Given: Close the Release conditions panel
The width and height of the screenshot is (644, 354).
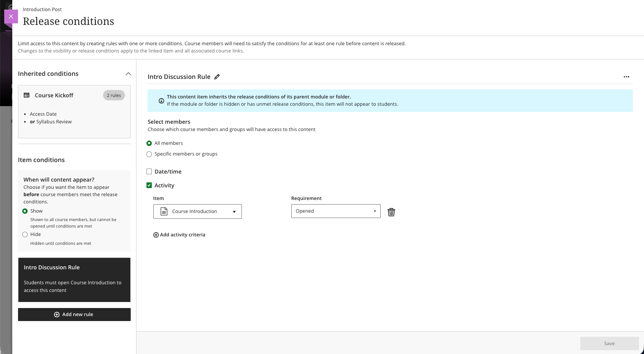Looking at the screenshot, I should 11,16.
